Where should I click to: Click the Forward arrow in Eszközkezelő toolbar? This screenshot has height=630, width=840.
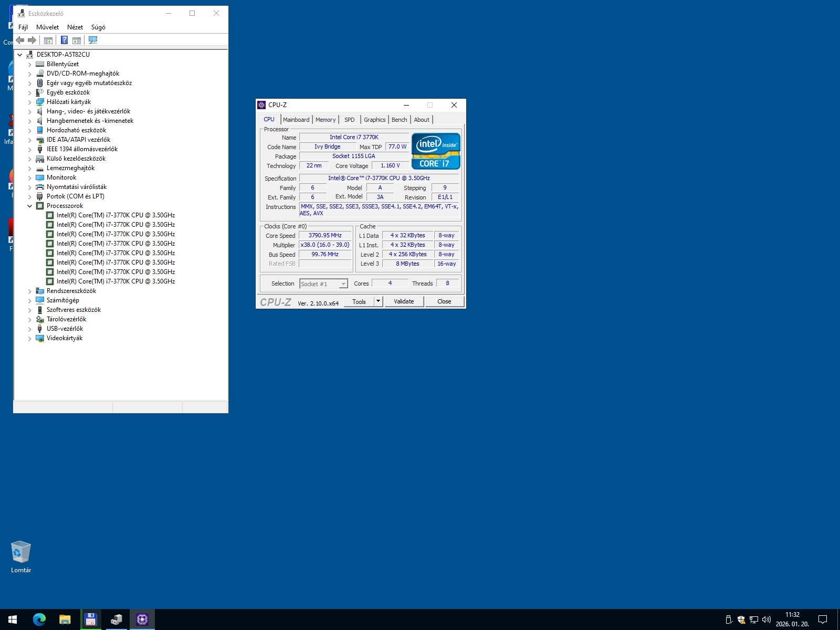coord(32,40)
